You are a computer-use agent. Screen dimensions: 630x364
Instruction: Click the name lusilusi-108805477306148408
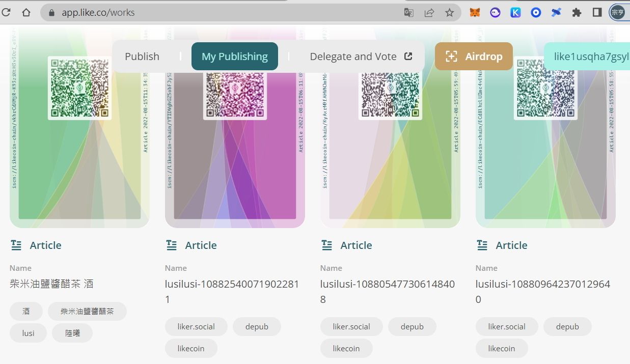(x=388, y=292)
